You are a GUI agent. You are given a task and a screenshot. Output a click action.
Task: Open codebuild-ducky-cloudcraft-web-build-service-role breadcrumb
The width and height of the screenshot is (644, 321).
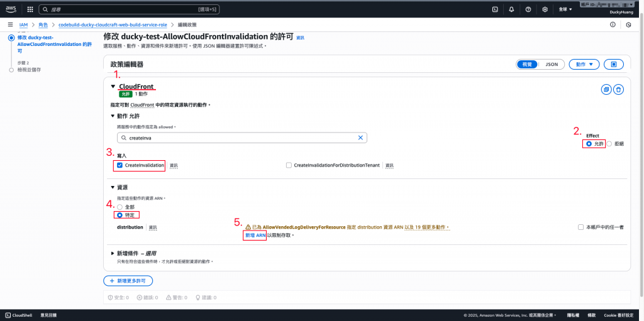point(113,24)
